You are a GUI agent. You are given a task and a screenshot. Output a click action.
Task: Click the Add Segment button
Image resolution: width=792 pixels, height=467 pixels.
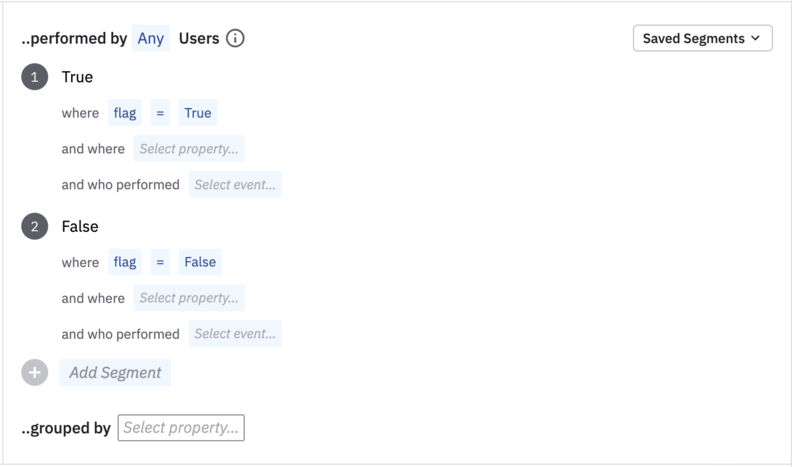pos(115,373)
